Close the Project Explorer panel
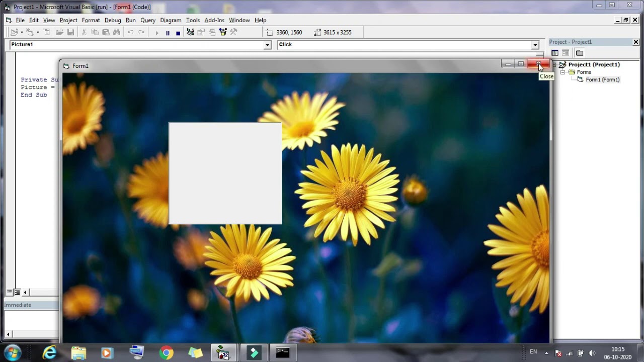644x362 pixels. point(635,42)
